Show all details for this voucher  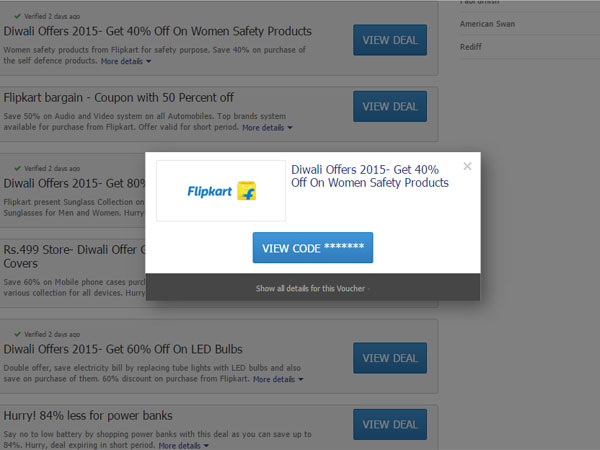312,288
